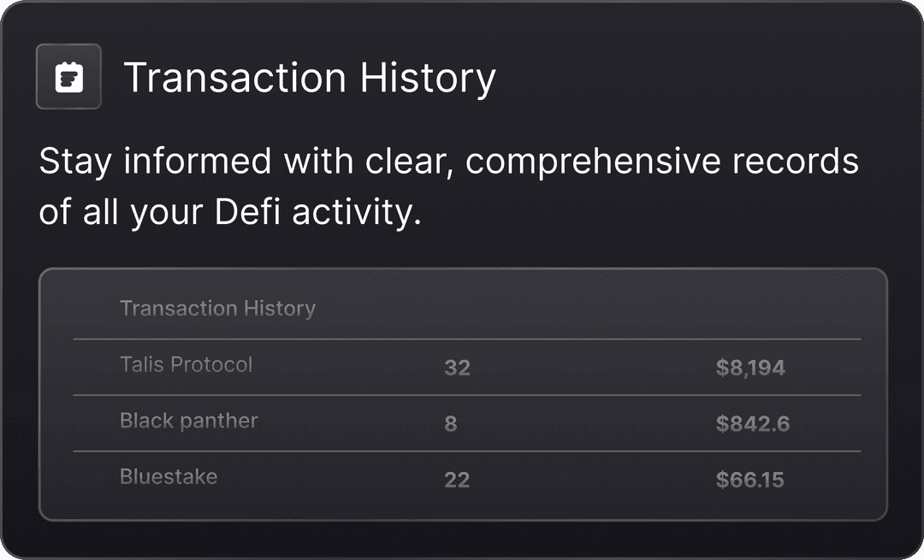
Task: Click the count 8 for Black panther
Action: (x=451, y=424)
